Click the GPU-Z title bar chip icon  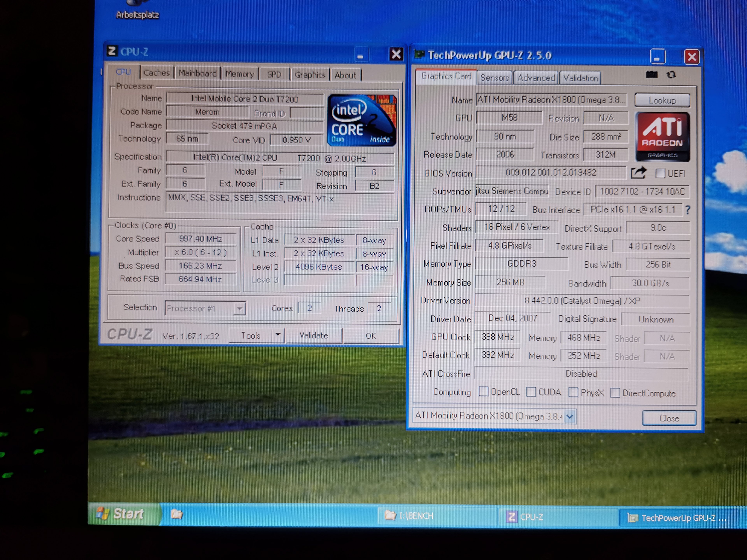point(419,54)
